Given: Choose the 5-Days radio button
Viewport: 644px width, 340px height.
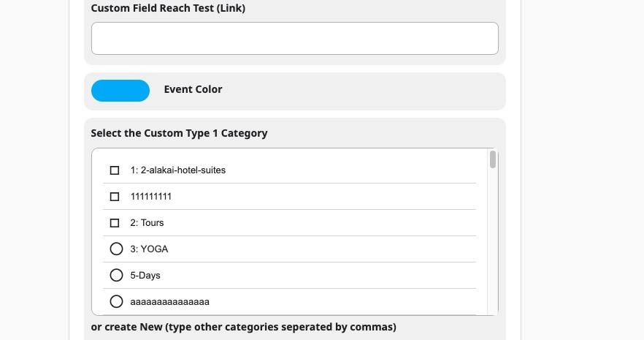Looking at the screenshot, I should click(116, 275).
